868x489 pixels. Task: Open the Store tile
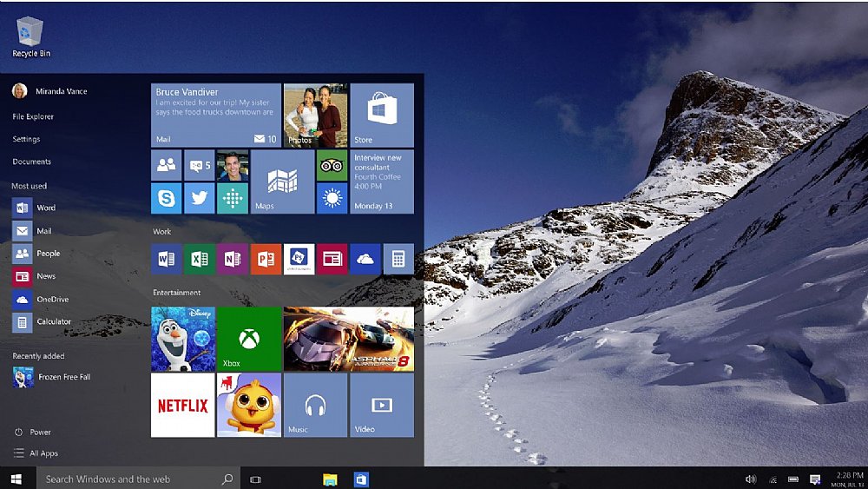coord(382,115)
